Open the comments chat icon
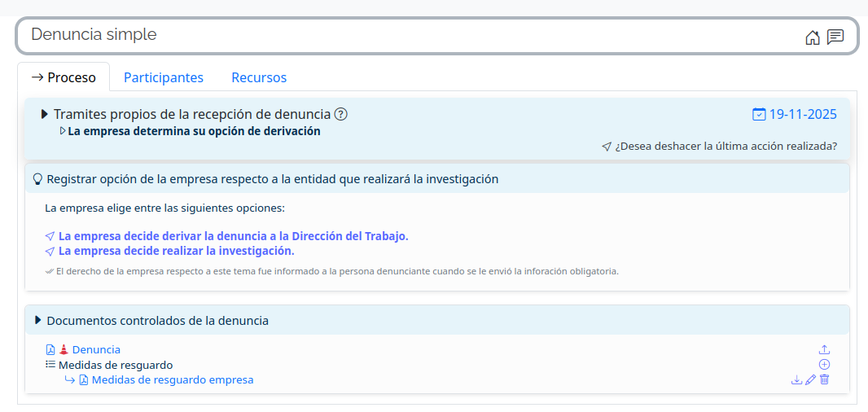 [x=835, y=37]
